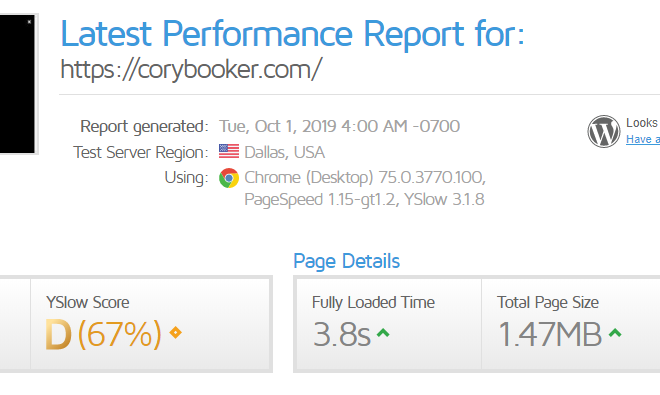Screen dimensions: 660x395
Task: Click the Dallas, USA server region text
Action: click(x=285, y=152)
